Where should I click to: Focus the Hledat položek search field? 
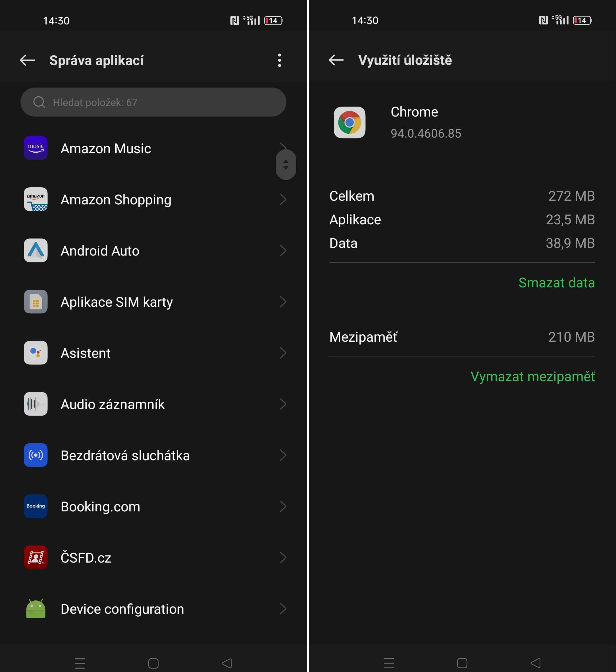coord(153,102)
